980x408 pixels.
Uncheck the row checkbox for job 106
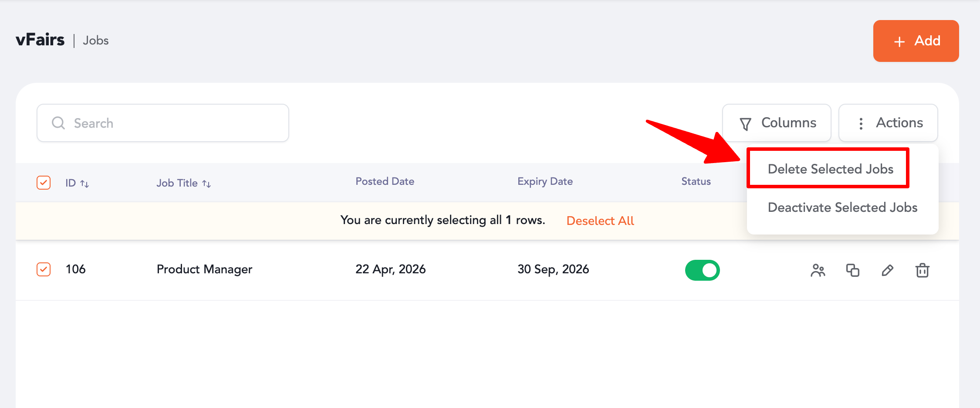pos(44,269)
